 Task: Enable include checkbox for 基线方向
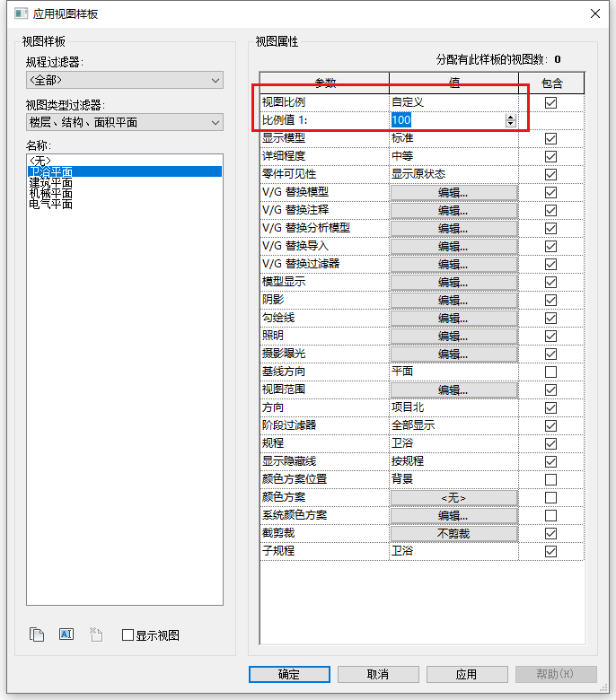pyautogui.click(x=550, y=372)
